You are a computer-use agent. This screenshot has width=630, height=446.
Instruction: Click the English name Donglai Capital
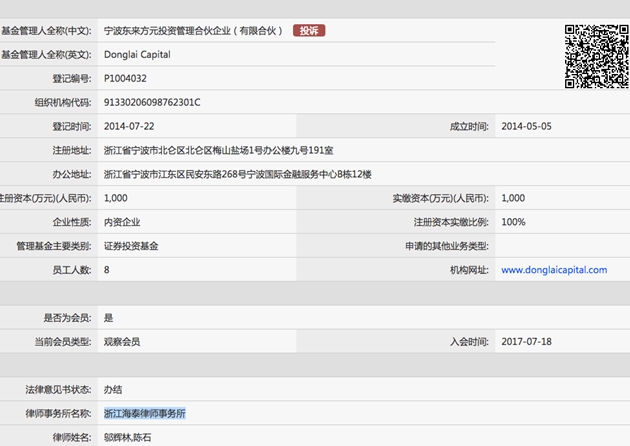(x=138, y=54)
